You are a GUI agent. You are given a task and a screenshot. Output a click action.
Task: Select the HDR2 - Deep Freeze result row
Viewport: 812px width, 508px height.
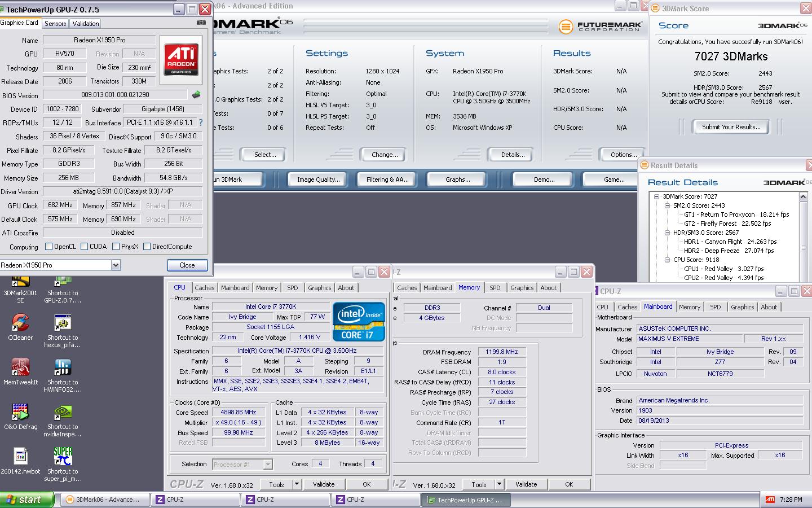click(729, 251)
